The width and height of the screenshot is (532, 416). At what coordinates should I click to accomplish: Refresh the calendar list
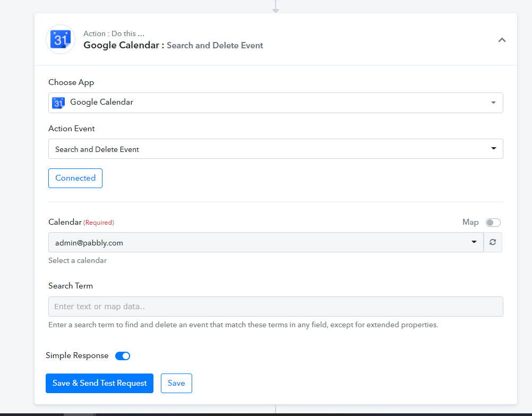coord(493,242)
